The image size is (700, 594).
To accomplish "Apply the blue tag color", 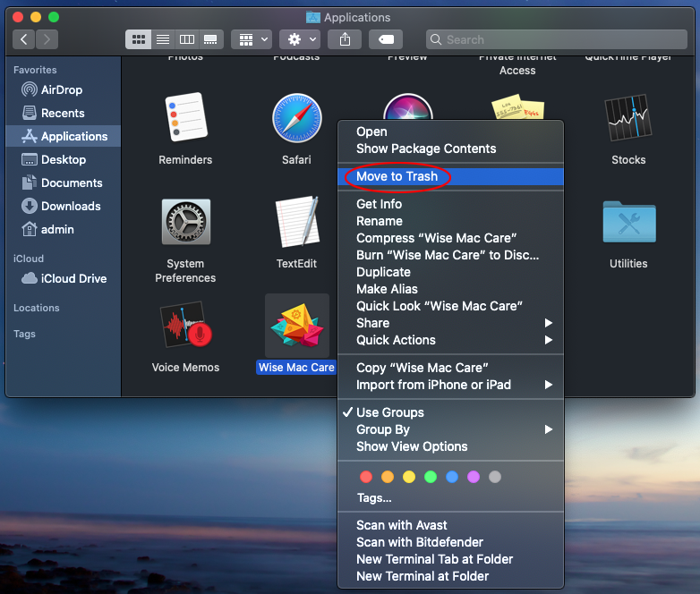I will [x=452, y=477].
